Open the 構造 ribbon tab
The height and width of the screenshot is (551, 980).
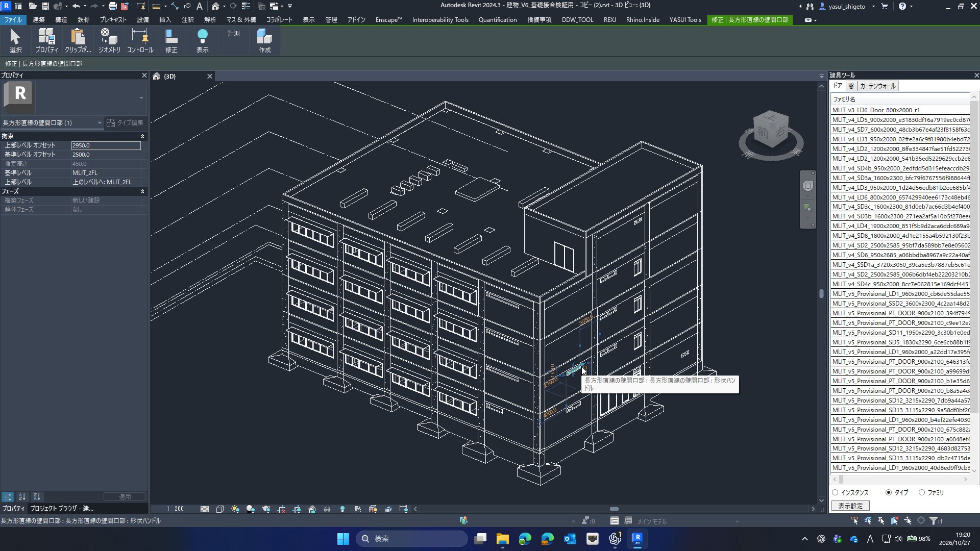[61, 20]
